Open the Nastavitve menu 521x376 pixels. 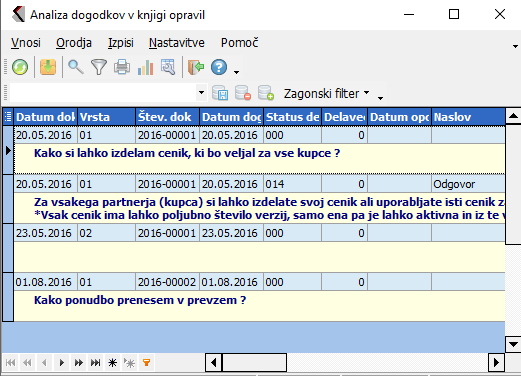click(177, 43)
